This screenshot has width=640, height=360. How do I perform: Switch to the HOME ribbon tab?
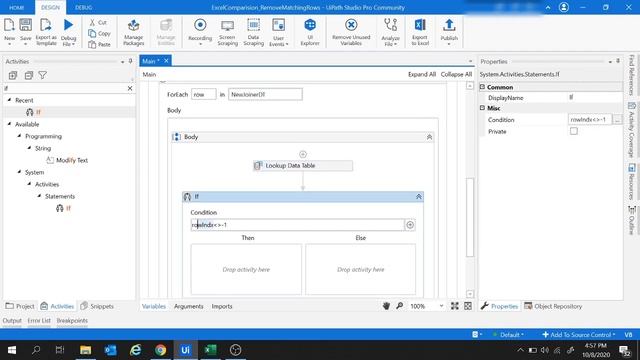pos(17,7)
